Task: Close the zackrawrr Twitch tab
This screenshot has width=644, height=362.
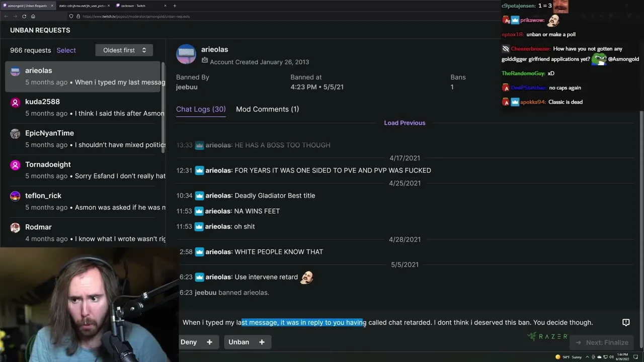Action: tap(165, 6)
